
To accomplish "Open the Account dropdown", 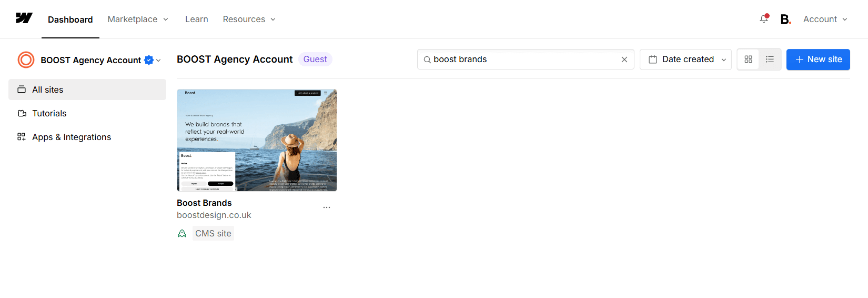I will (825, 19).
